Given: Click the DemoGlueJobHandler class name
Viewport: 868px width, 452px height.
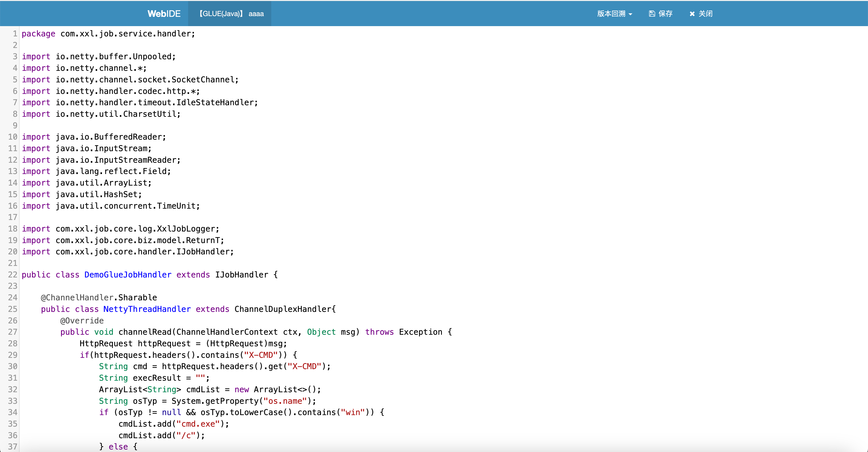Looking at the screenshot, I should [x=128, y=274].
